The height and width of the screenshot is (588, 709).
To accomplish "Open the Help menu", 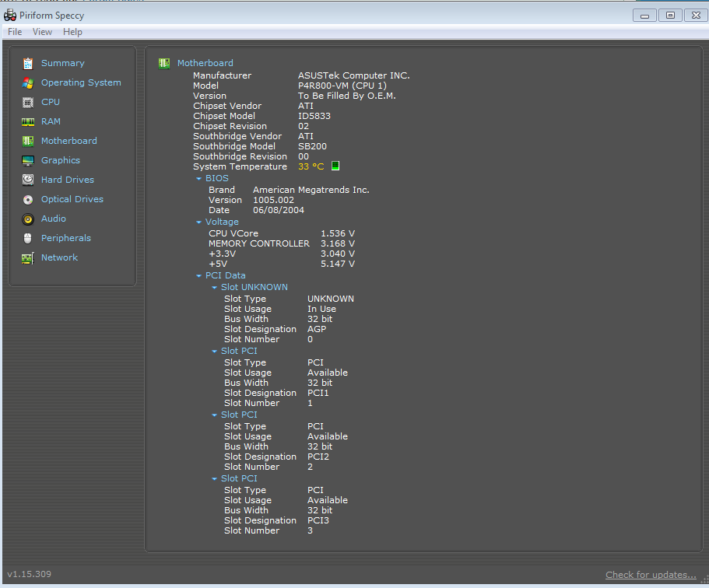I will (x=73, y=32).
